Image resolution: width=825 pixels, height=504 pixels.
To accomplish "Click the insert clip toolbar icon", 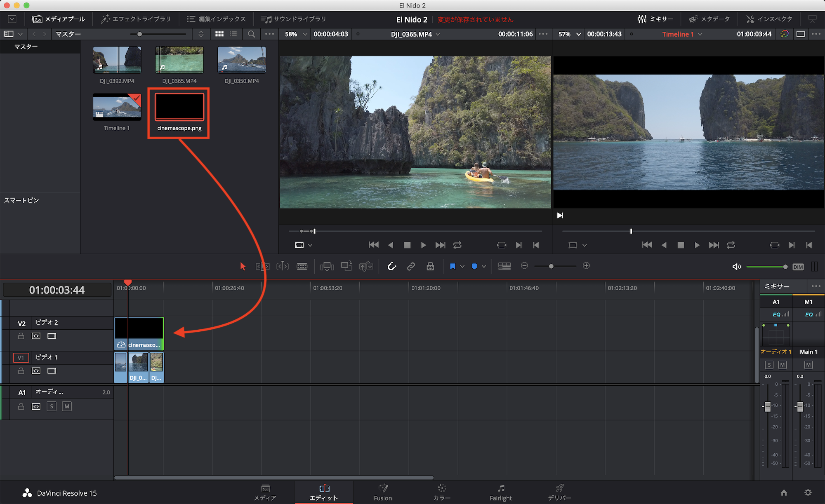I will pyautogui.click(x=327, y=267).
